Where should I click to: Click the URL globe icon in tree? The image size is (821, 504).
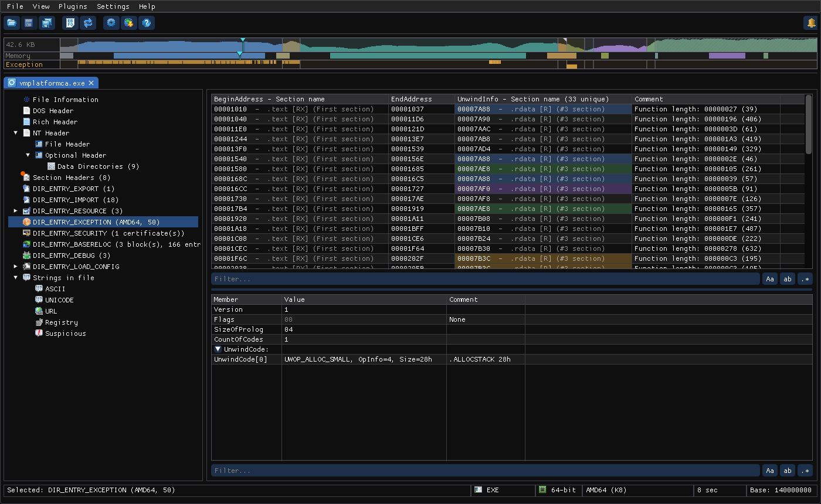click(x=39, y=311)
